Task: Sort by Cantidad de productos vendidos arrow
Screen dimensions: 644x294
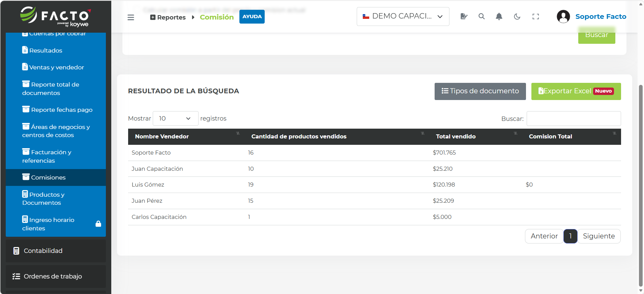Action: point(422,133)
